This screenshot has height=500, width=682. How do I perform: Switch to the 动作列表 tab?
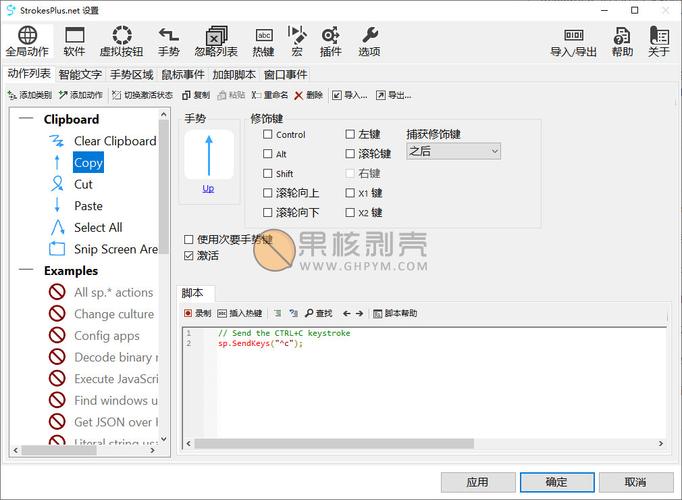[29, 74]
